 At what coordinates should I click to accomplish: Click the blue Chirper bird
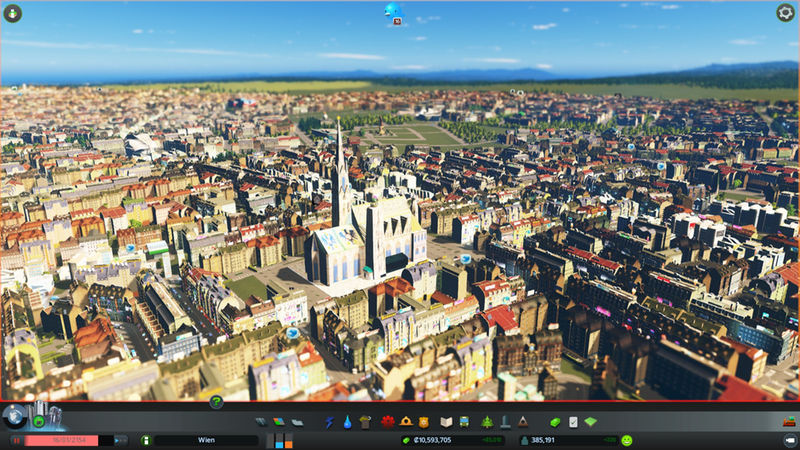[x=391, y=11]
